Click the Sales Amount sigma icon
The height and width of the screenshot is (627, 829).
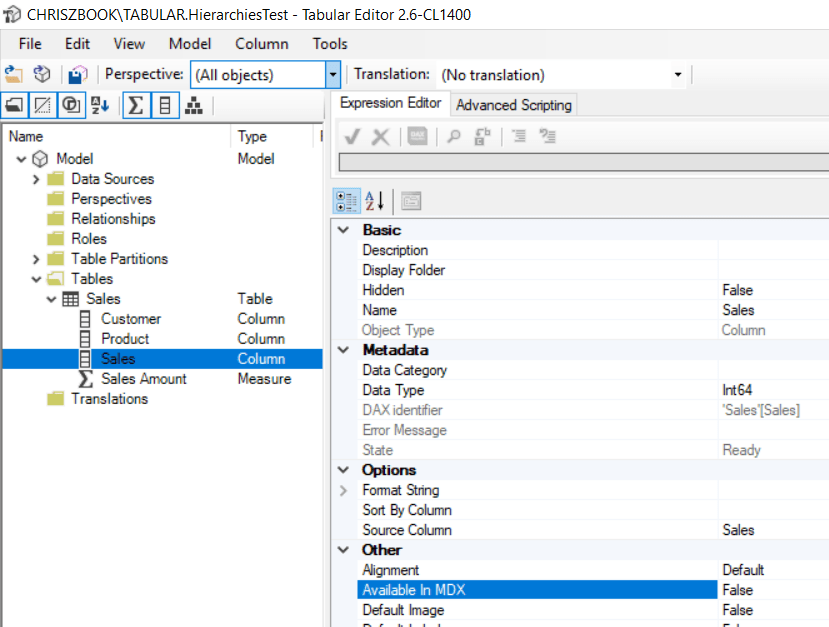[86, 379]
